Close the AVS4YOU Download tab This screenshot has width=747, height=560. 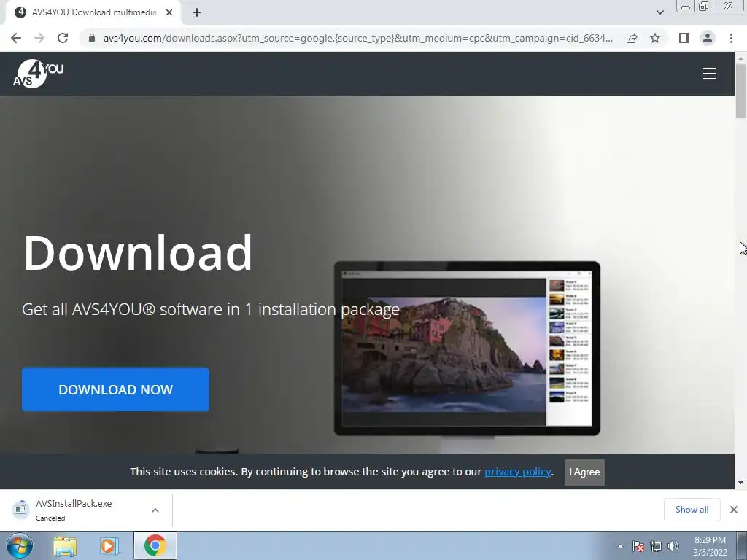pyautogui.click(x=169, y=12)
